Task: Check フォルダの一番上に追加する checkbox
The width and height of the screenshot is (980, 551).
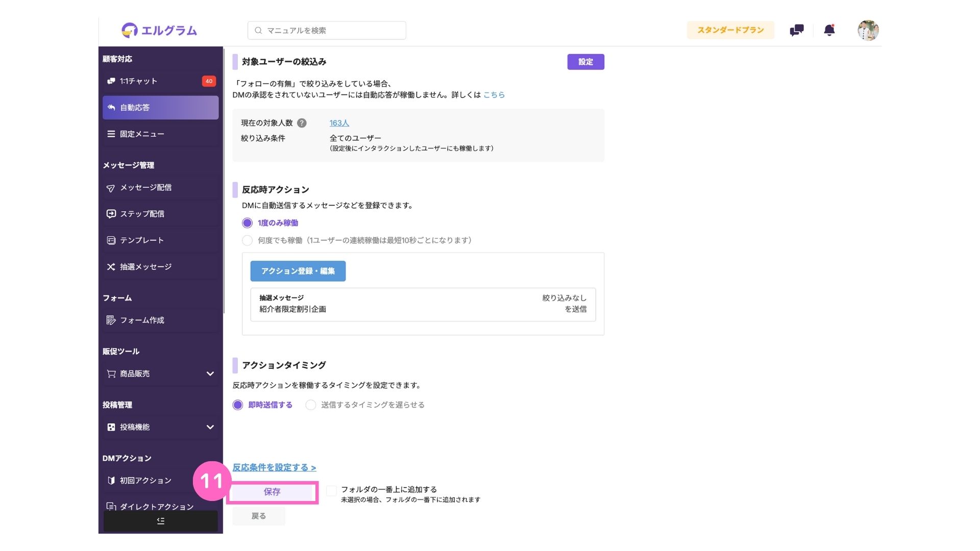Action: coord(331,490)
